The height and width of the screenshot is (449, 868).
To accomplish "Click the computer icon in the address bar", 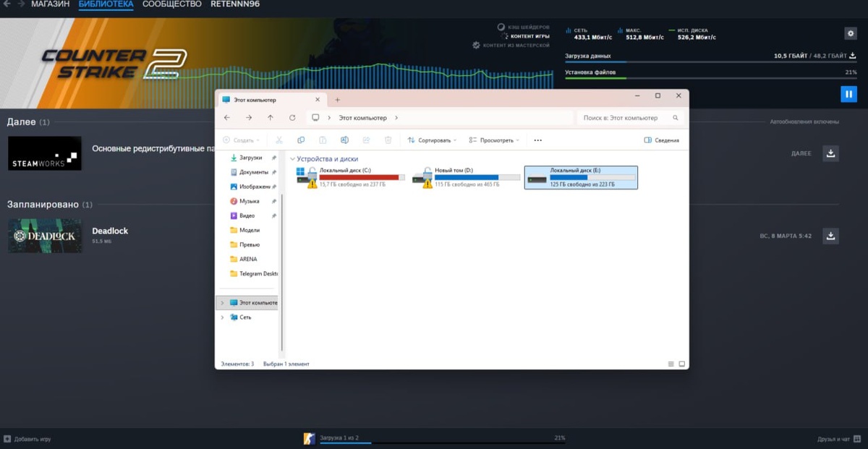I will (x=315, y=118).
